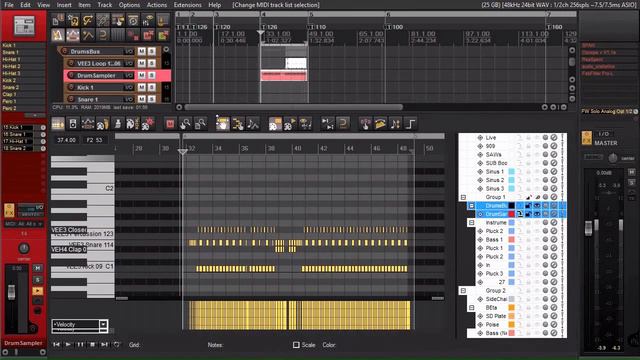This screenshot has height=360, width=640.
Task: Click the hand magnifier zoom icon in MIDI toolbar
Action: coord(185,124)
